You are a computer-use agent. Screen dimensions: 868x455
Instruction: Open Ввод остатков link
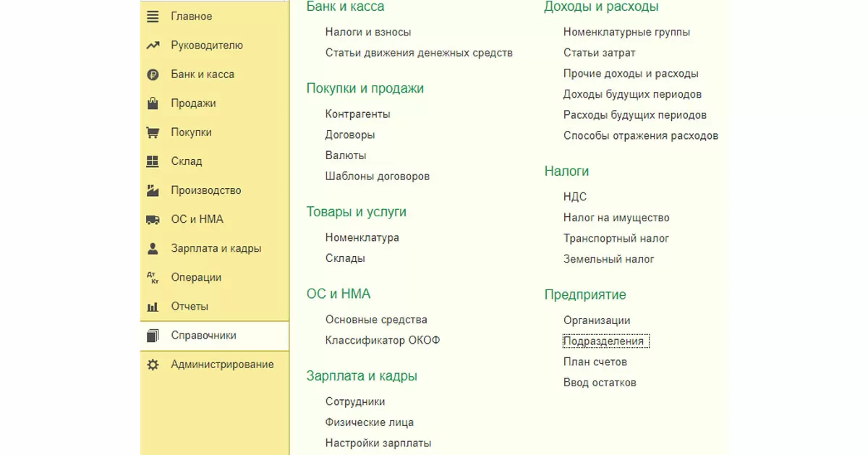(x=600, y=383)
